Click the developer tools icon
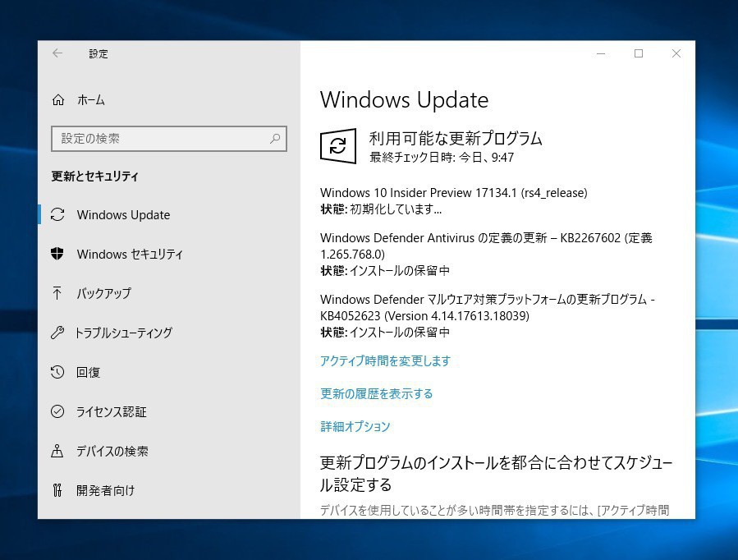 tap(57, 490)
